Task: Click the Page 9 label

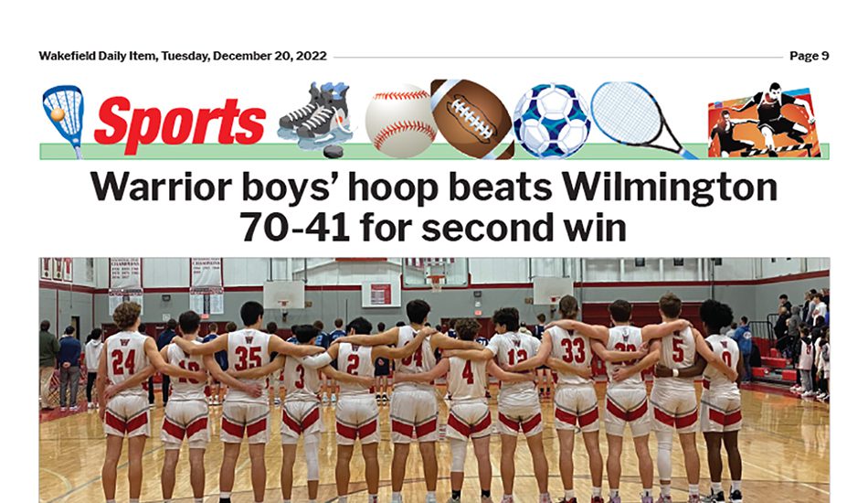Action: click(809, 56)
